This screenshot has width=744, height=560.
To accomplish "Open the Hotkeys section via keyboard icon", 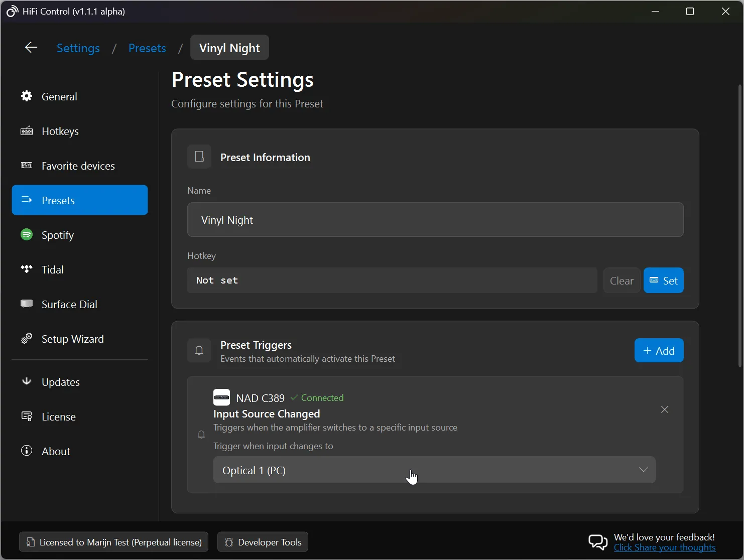I will 26,131.
